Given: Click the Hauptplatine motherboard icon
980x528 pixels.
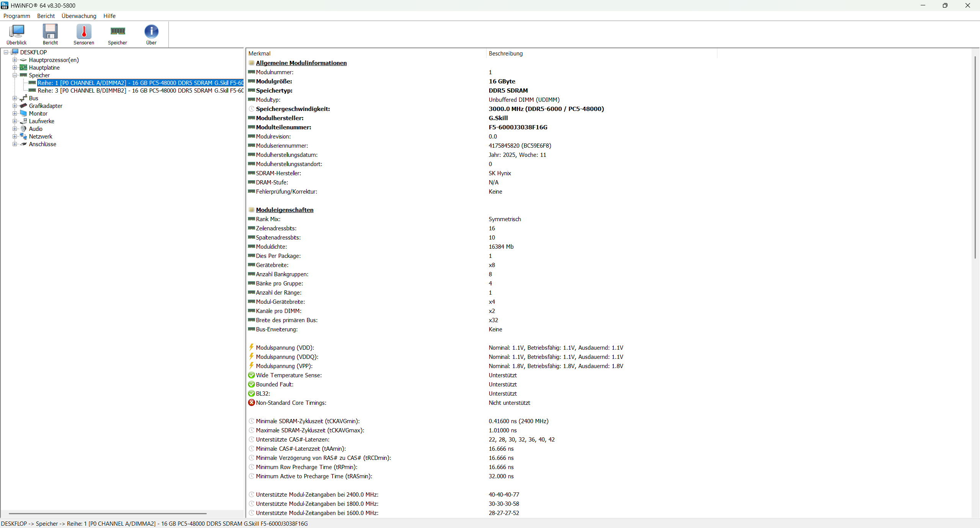Looking at the screenshot, I should click(23, 68).
